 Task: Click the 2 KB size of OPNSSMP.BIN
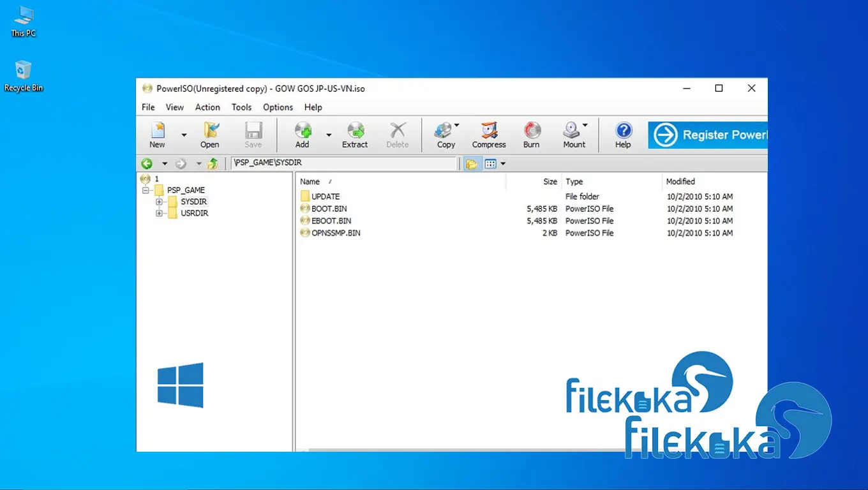(550, 233)
